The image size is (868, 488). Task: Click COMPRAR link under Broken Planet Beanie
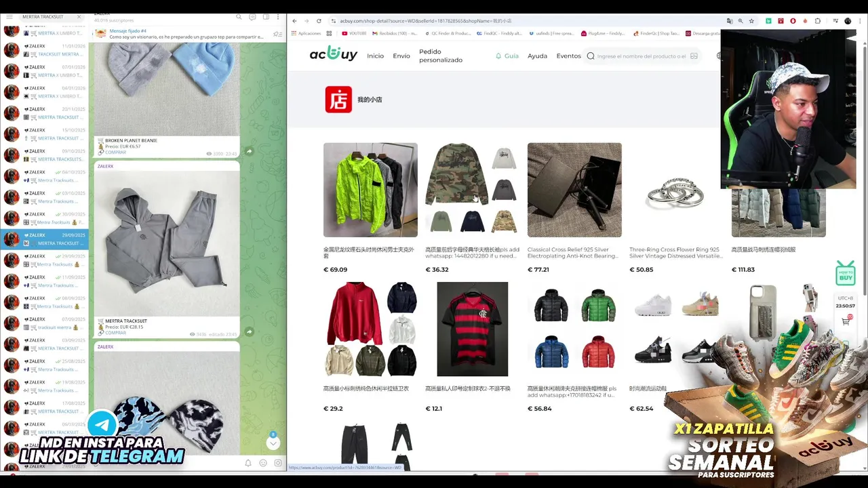click(x=115, y=152)
